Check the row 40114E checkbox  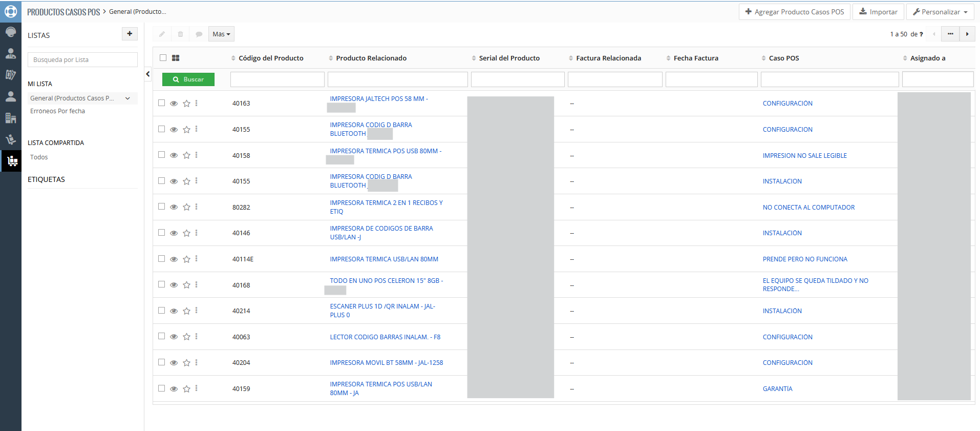click(x=162, y=258)
